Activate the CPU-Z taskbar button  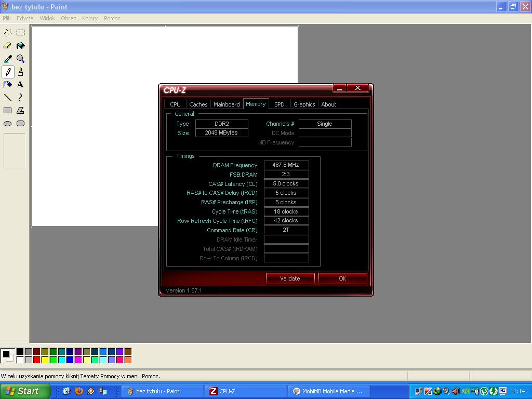[246, 391]
